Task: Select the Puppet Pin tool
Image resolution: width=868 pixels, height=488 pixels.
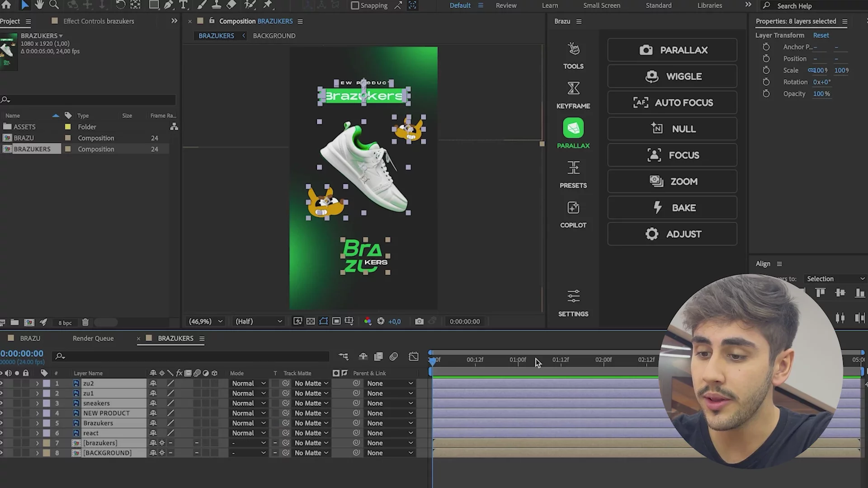Action: [268, 5]
